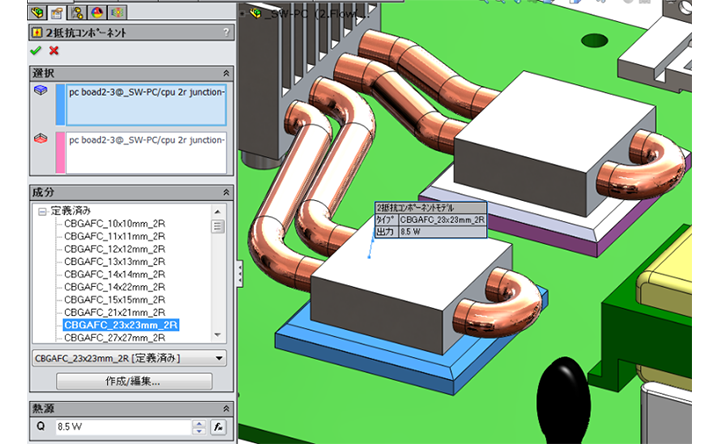Click the red X cancel icon
Viewport: 720px width, 444px height.
pyautogui.click(x=54, y=50)
